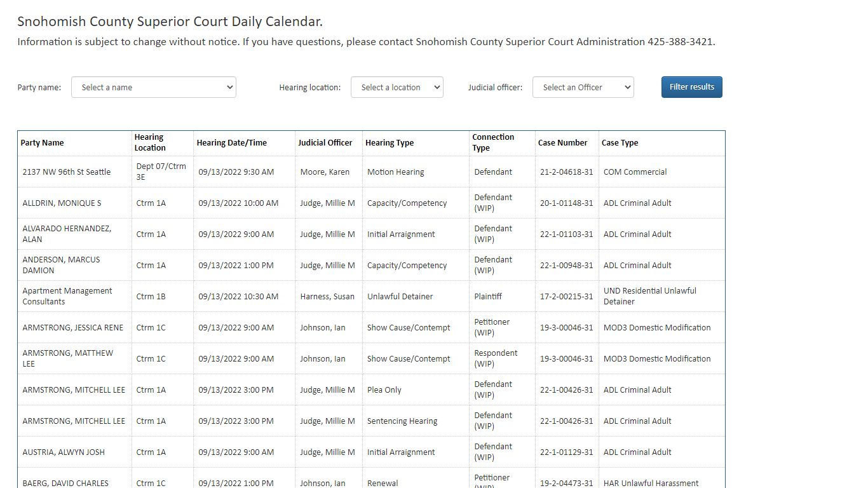Image resolution: width=868 pixels, height=488 pixels.
Task: Click 'Sentencing Hearing' hearing type
Action: tap(402, 421)
